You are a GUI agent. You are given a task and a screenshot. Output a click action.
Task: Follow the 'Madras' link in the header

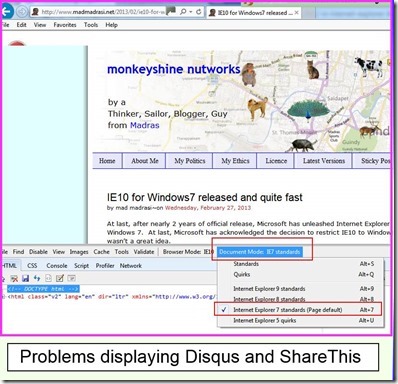[x=144, y=125]
